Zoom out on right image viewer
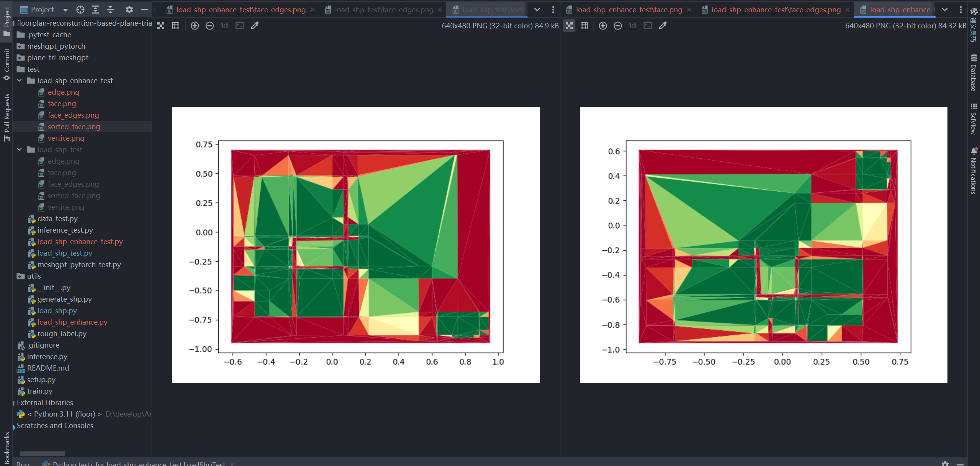Screen dimensions: 980x466 tap(618, 26)
